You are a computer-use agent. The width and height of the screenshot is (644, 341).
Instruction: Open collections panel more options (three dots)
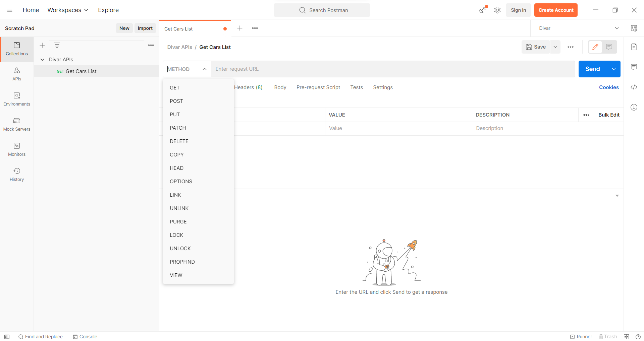[151, 45]
